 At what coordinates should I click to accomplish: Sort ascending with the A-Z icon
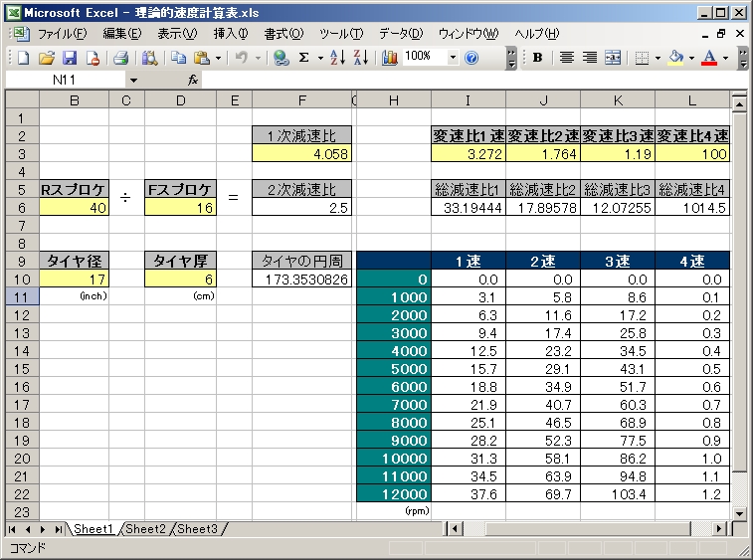337,58
